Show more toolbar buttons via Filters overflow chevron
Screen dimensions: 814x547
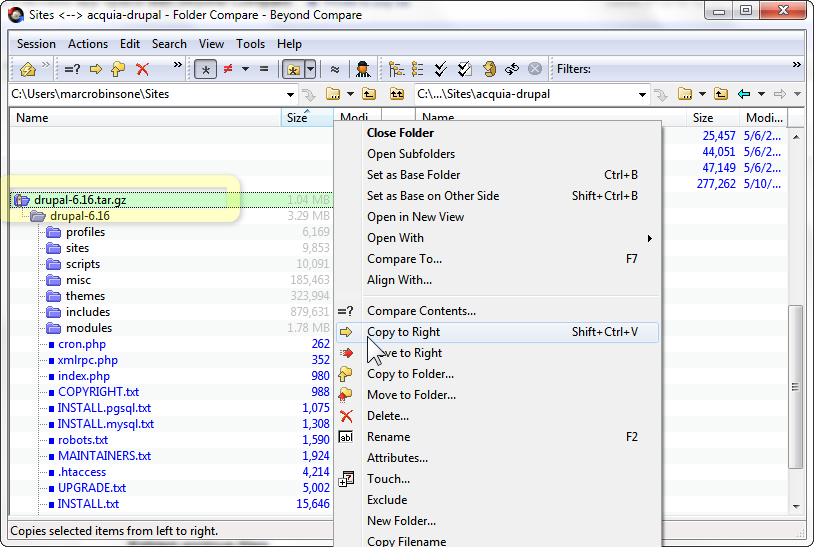796,64
